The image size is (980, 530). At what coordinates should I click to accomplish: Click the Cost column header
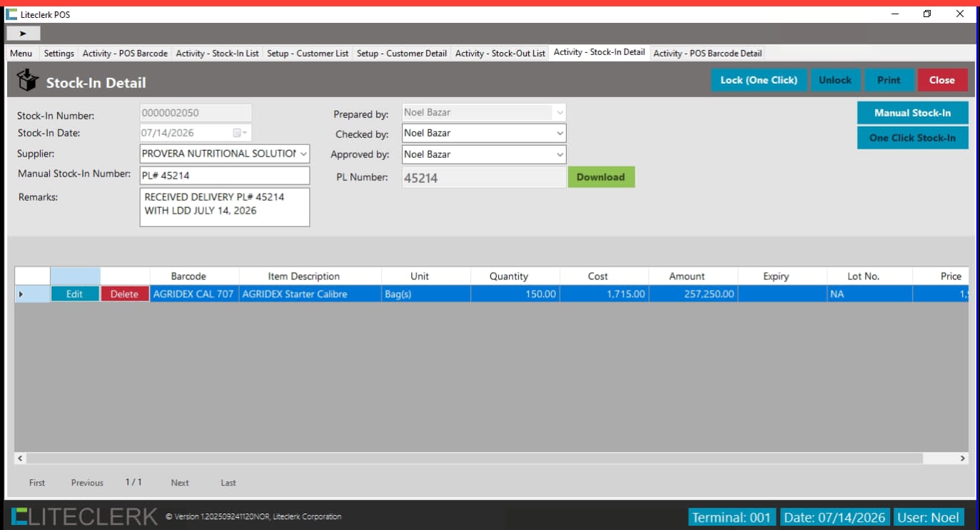click(604, 276)
